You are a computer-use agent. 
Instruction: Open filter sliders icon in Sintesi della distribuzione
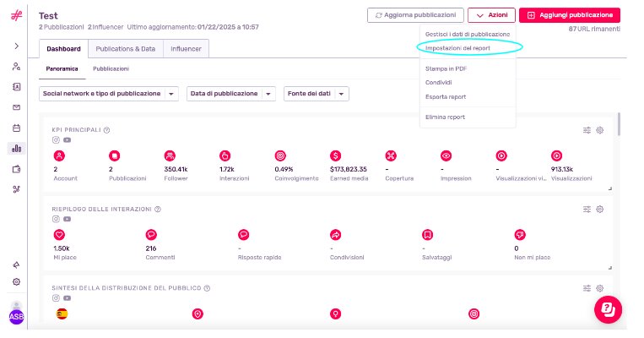coord(587,288)
